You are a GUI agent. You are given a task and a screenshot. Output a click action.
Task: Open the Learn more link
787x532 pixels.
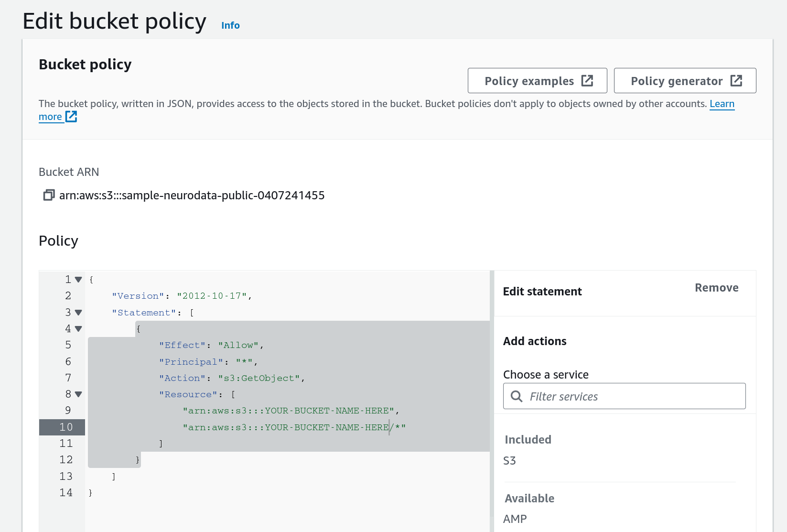722,104
